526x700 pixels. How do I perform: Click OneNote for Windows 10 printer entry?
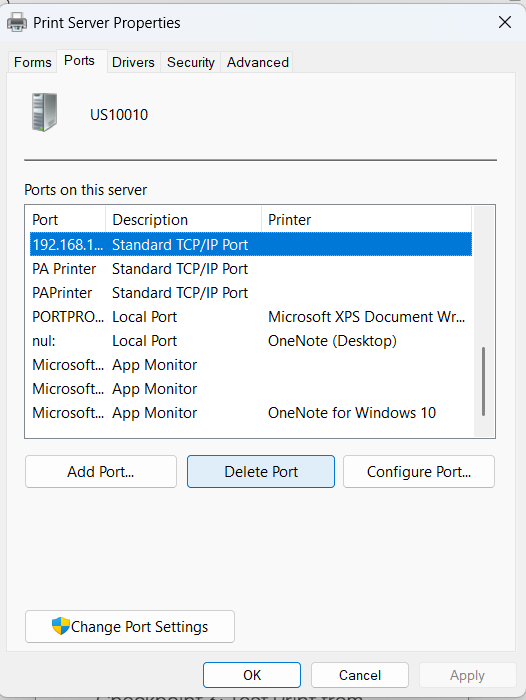point(352,412)
